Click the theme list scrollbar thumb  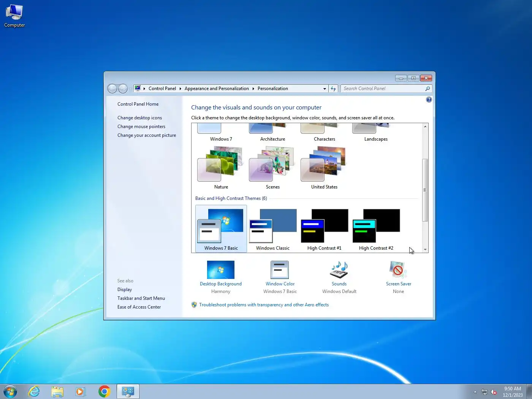[x=425, y=190]
